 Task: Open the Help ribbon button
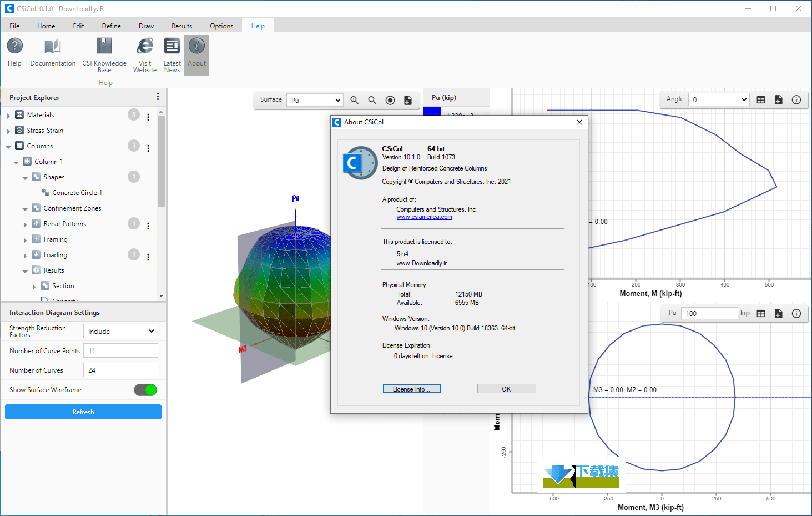14,53
